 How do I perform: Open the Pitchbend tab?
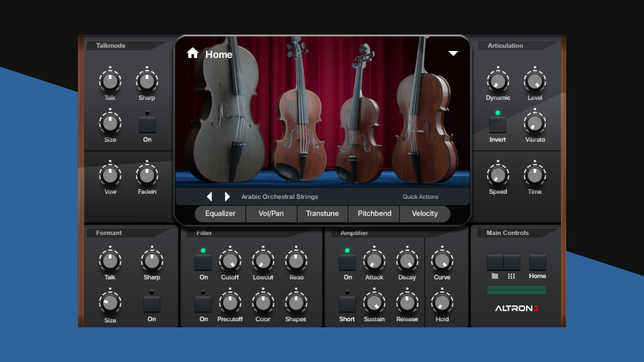pos(374,214)
